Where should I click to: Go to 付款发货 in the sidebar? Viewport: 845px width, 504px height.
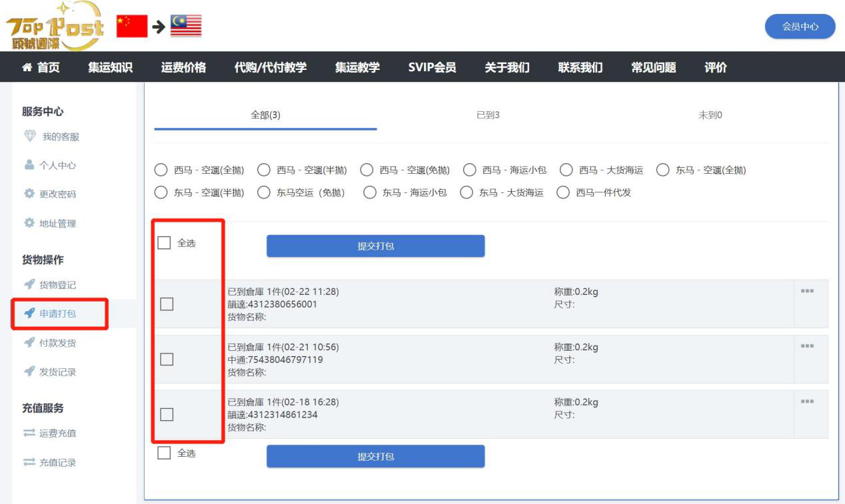(x=57, y=343)
